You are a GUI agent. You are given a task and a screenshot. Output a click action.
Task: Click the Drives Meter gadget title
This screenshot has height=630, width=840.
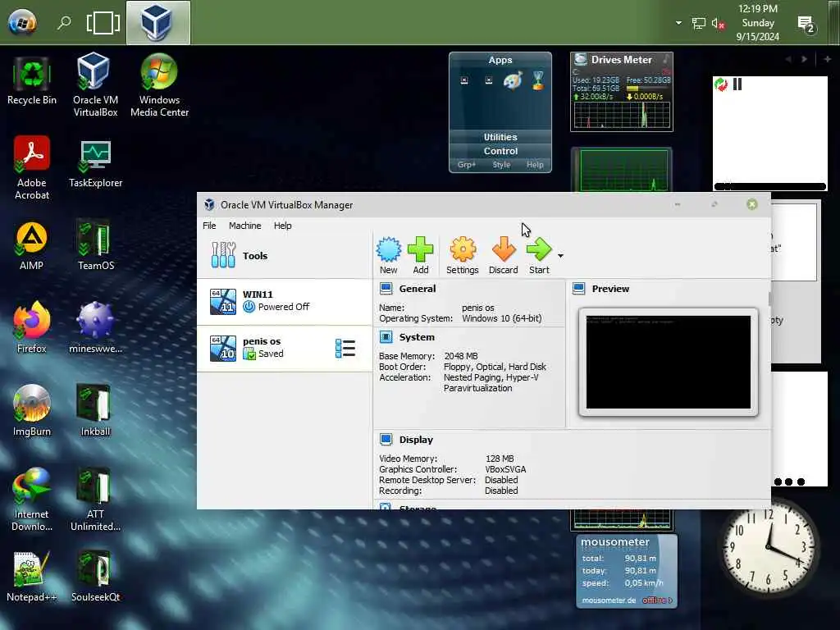(622, 59)
